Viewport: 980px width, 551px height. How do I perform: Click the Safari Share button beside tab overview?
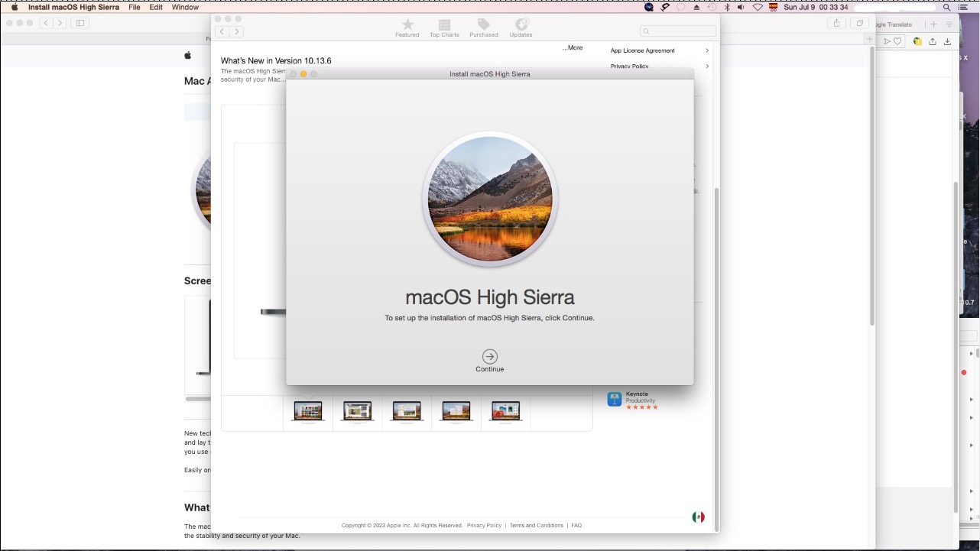tap(836, 23)
